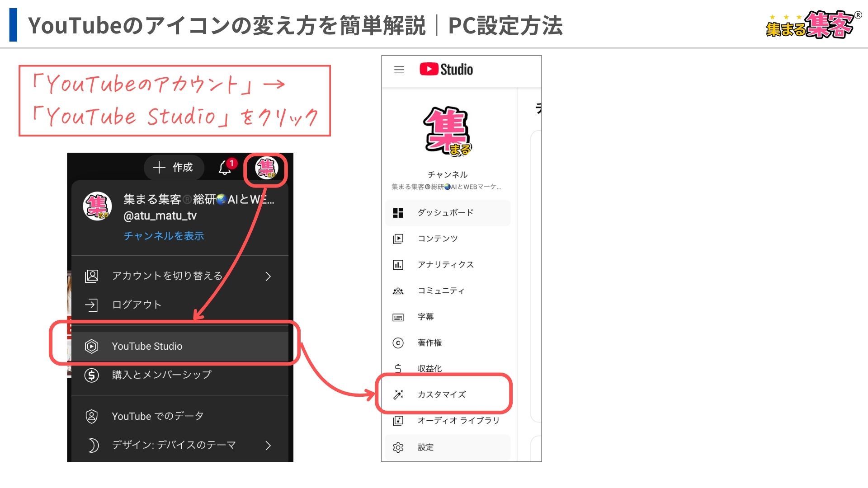Select the Monetization icon in sidebar
Image resolution: width=868 pixels, height=488 pixels.
398,368
